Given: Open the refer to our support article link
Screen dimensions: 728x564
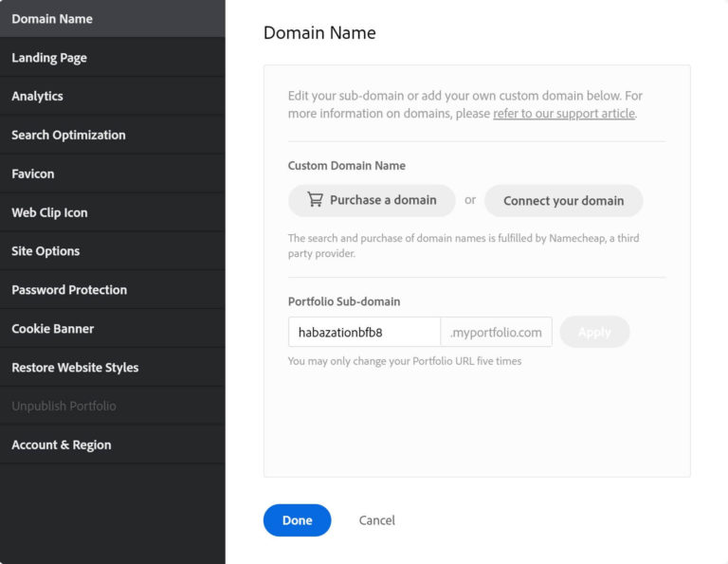Looking at the screenshot, I should (x=564, y=114).
